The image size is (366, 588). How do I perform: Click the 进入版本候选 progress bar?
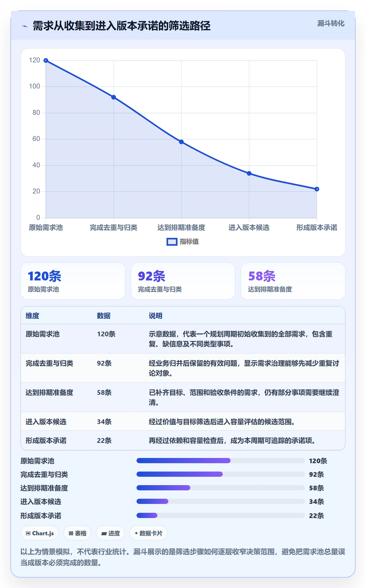click(221, 501)
